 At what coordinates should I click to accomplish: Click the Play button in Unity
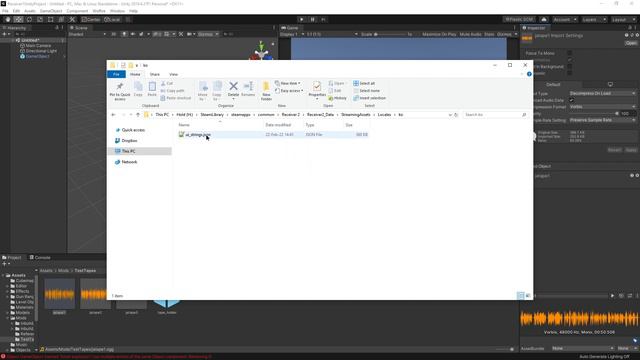tap(302, 20)
